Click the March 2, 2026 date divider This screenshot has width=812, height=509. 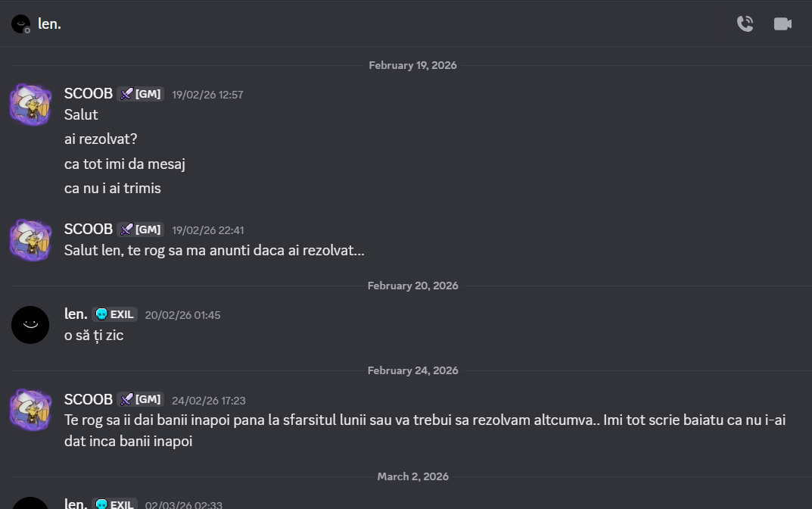(412, 476)
